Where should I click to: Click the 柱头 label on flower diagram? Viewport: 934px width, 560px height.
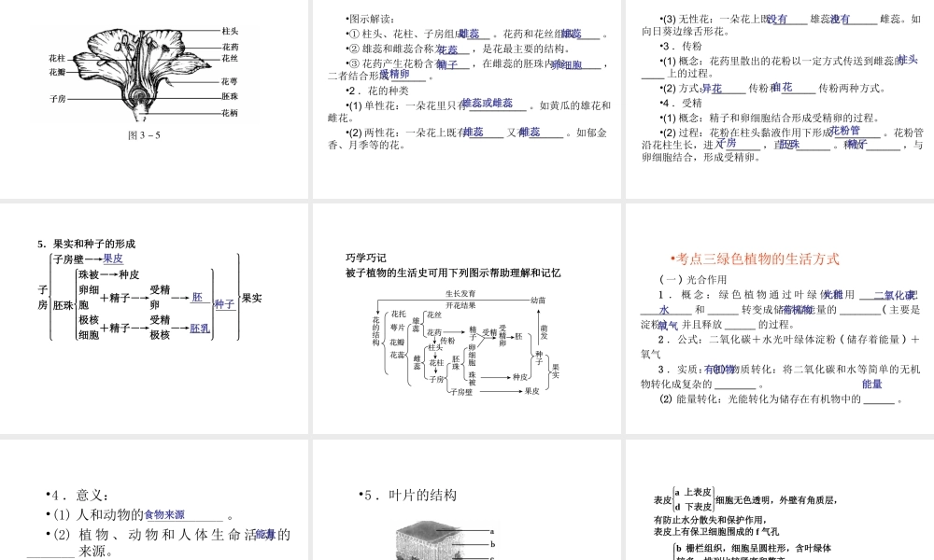click(x=230, y=31)
